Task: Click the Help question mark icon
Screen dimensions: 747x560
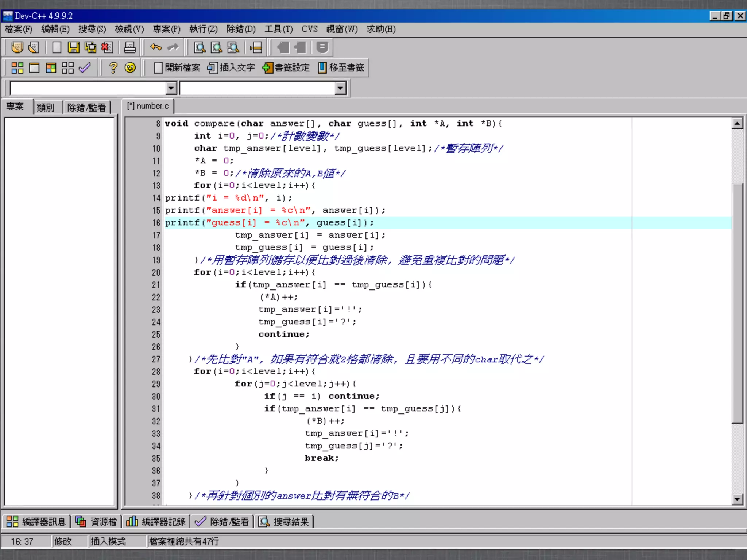Action: click(113, 68)
